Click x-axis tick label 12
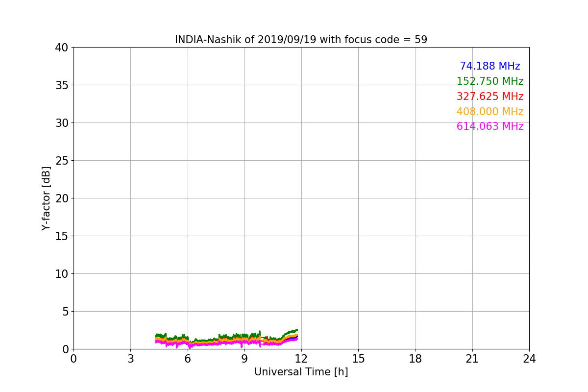The image size is (588, 392). pyautogui.click(x=301, y=359)
